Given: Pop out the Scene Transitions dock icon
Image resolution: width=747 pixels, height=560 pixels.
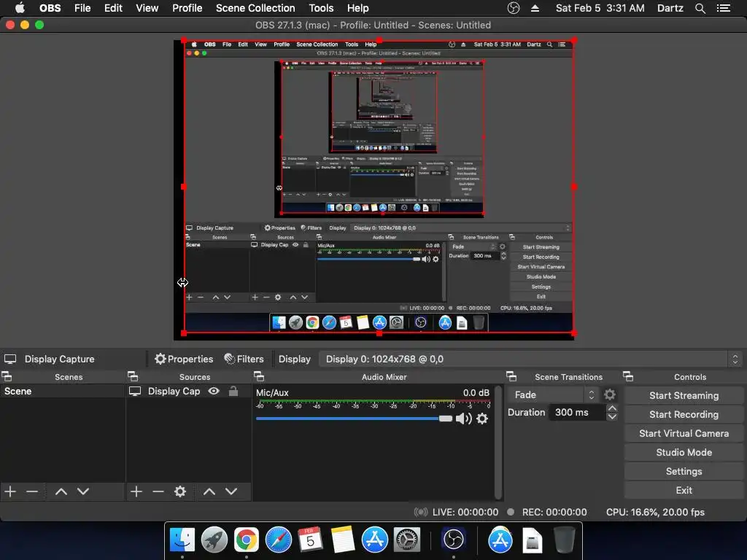Looking at the screenshot, I should point(511,377).
